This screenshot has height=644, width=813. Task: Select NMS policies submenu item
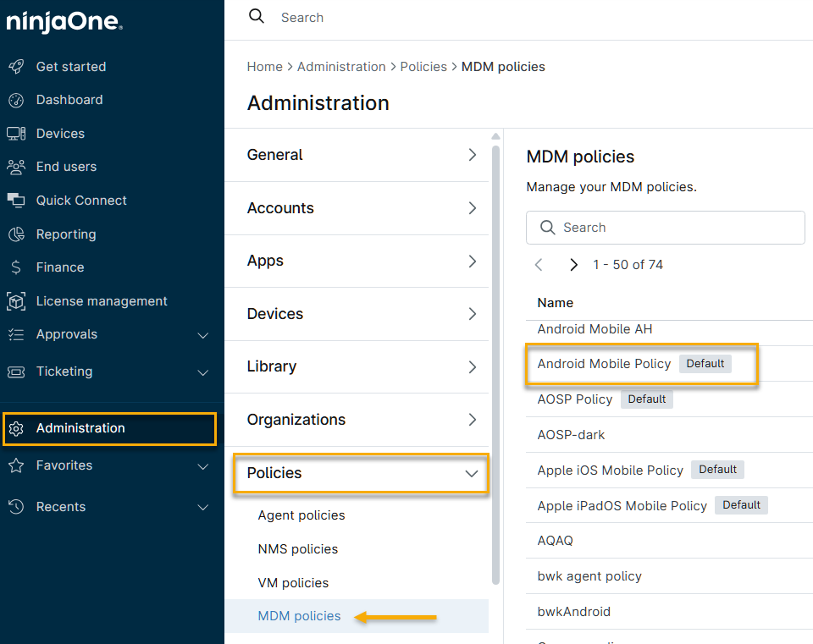pos(297,549)
